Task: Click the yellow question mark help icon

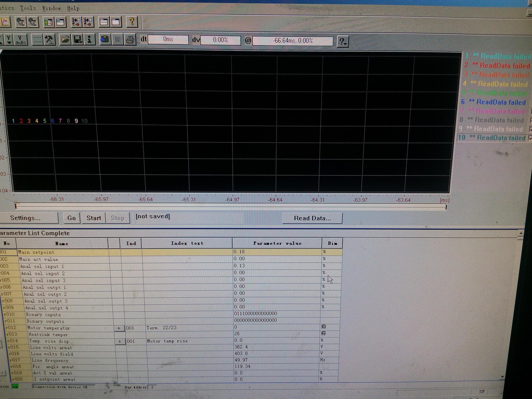Action: click(x=132, y=22)
